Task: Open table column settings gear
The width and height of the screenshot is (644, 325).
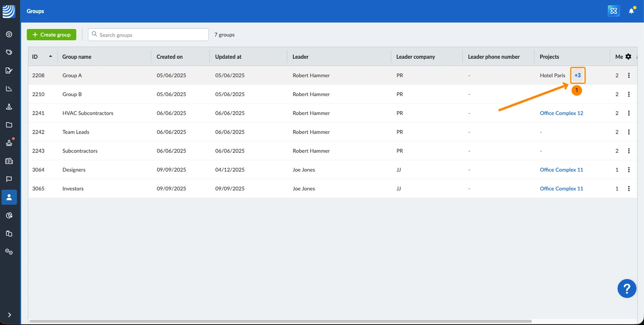Action: [x=628, y=57]
